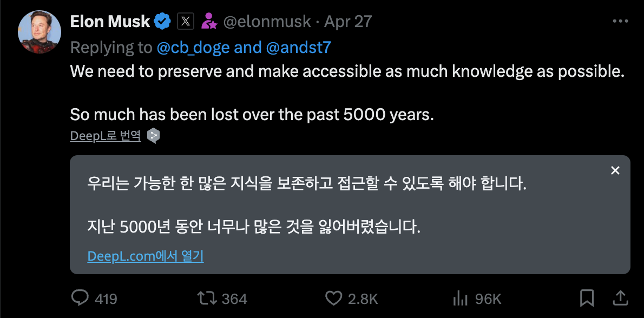
Task: Click the "DeepL로 번역" translate link
Action: (106, 136)
